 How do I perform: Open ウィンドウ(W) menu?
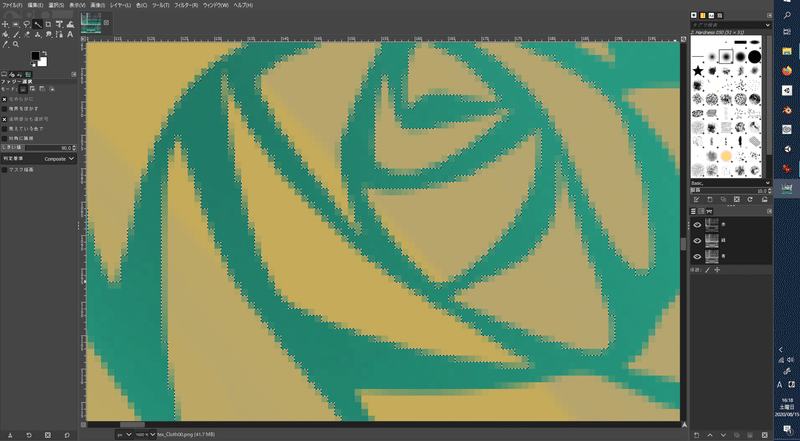click(216, 5)
